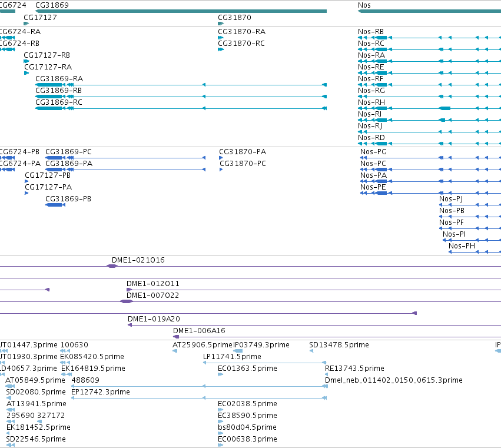Click EST label AT25906.5prime
The height and width of the screenshot is (448, 501).
[203, 345]
